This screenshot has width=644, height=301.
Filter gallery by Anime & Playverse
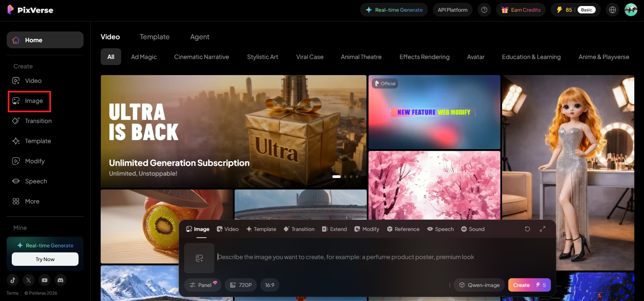point(604,57)
